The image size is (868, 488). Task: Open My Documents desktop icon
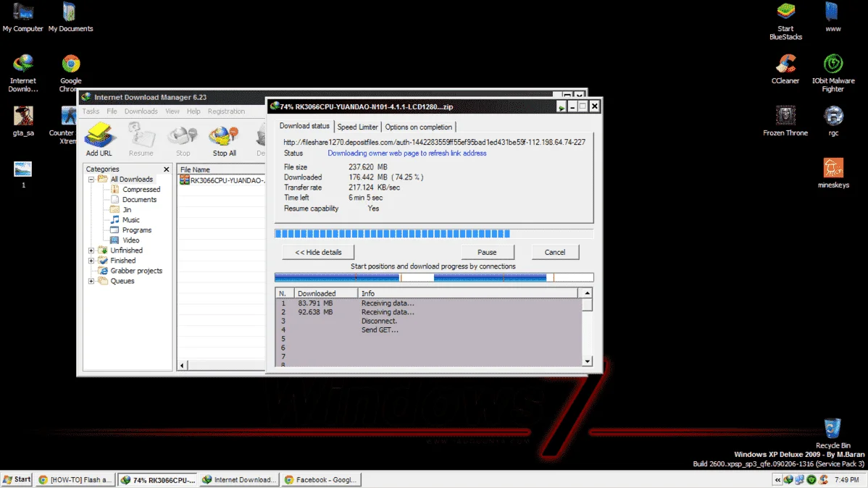tap(70, 17)
